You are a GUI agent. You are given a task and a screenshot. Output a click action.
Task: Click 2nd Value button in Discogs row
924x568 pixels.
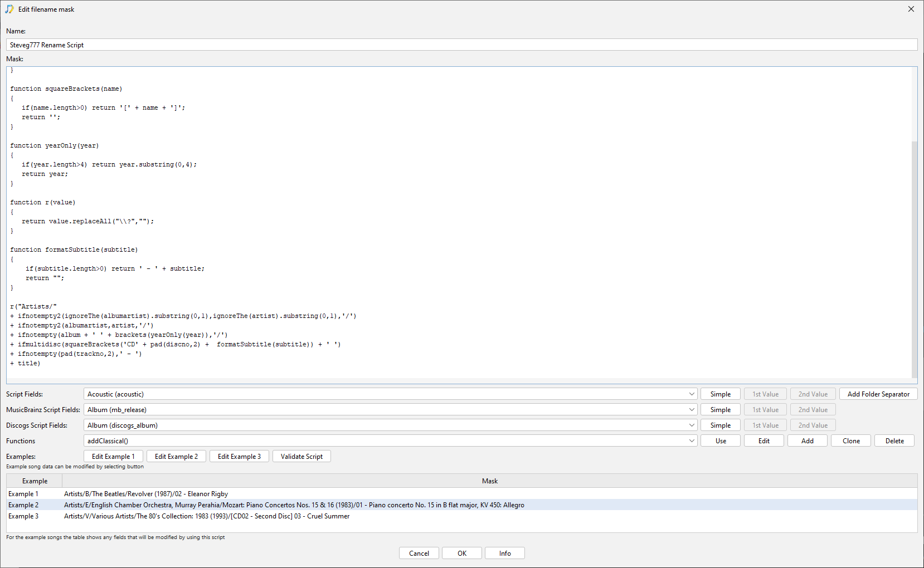point(813,425)
